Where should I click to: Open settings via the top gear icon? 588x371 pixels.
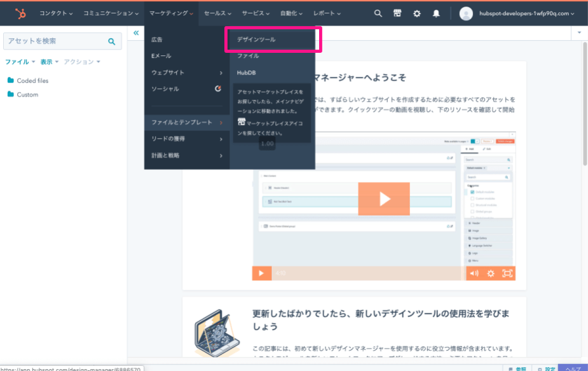click(417, 13)
